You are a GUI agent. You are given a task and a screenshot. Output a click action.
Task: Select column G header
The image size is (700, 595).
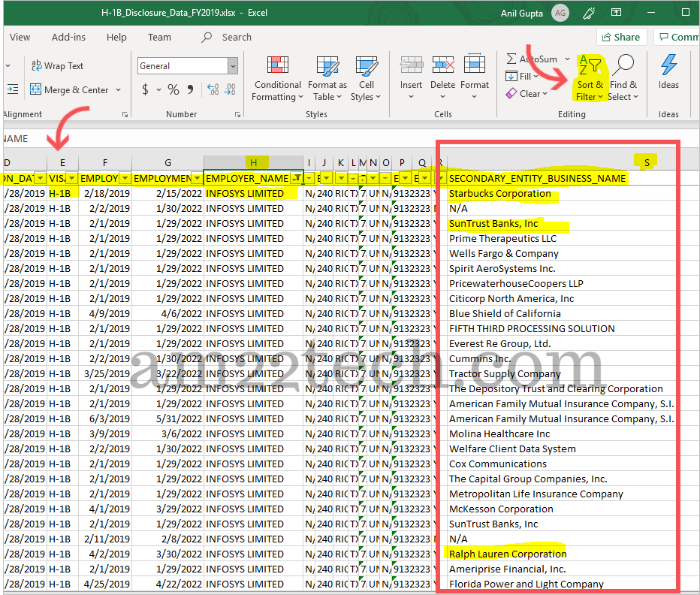pos(167,162)
